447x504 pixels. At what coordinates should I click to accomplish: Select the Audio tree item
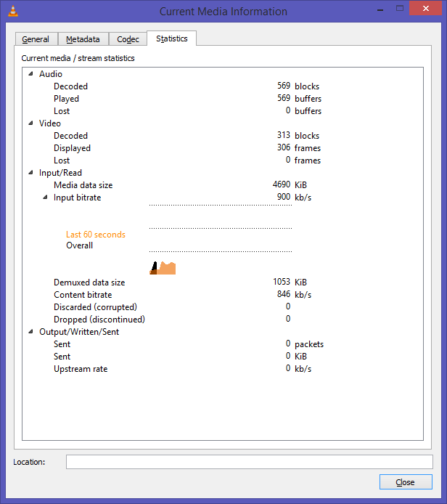pyautogui.click(x=51, y=74)
